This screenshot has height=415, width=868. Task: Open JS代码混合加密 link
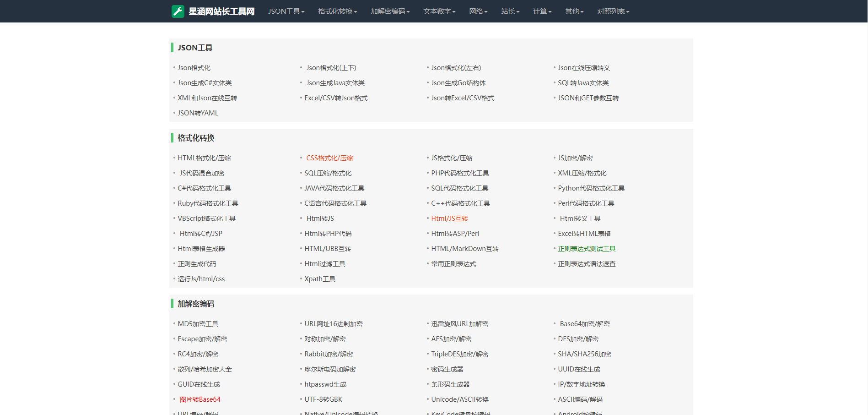click(202, 173)
